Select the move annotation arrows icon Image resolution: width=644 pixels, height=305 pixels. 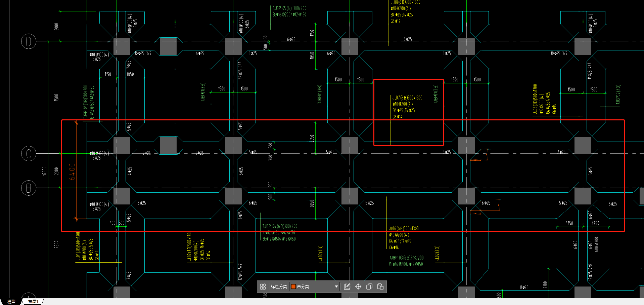(x=358, y=287)
